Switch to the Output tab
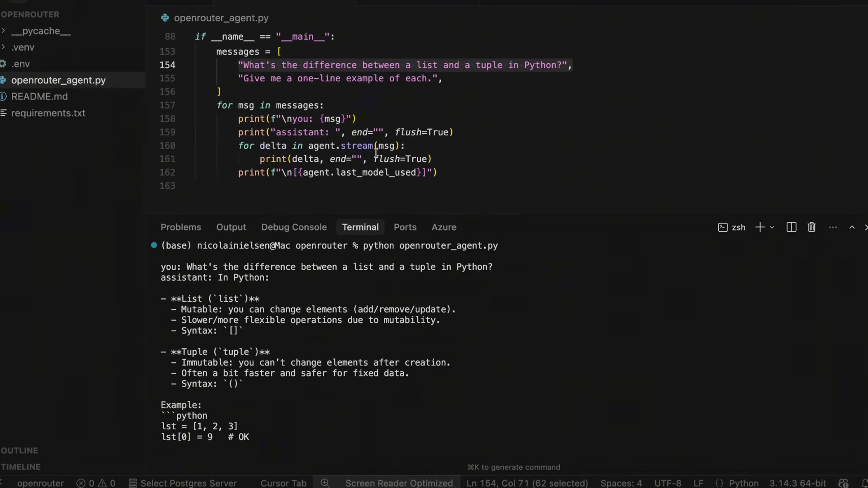The height and width of the screenshot is (488, 868). (x=231, y=227)
